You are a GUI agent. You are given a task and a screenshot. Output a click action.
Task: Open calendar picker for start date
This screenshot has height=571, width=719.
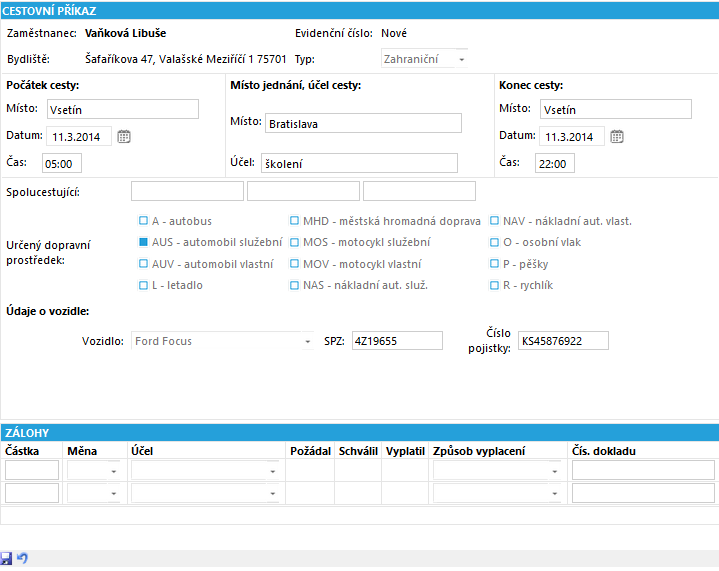pyautogui.click(x=124, y=136)
